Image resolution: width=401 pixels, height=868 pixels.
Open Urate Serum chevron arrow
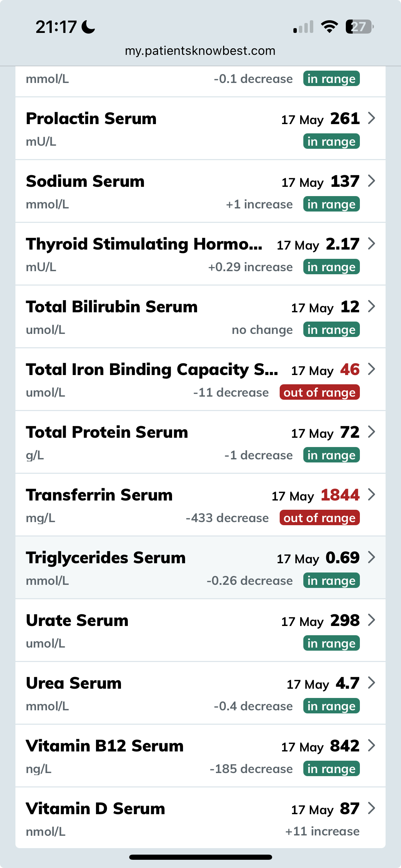(372, 620)
